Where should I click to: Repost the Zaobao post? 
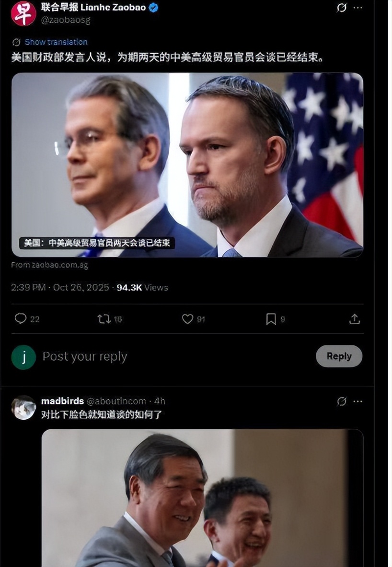(104, 319)
